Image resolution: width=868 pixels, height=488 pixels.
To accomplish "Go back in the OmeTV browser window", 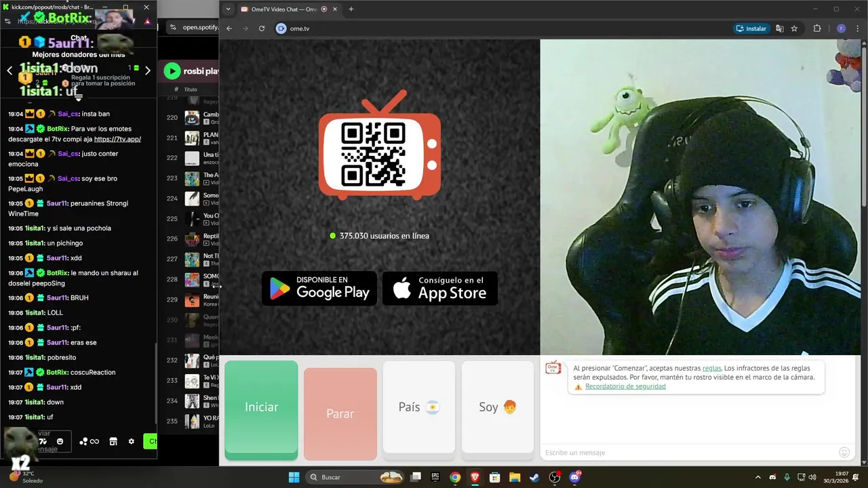I will 229,28.
